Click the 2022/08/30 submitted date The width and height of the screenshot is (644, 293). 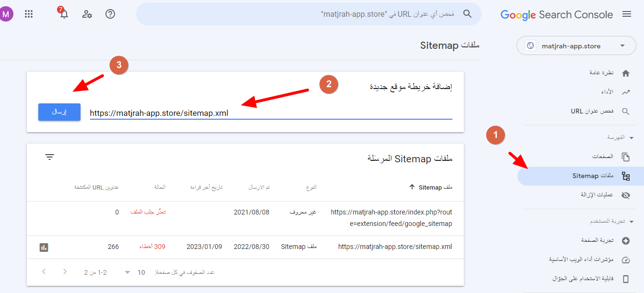(x=252, y=247)
